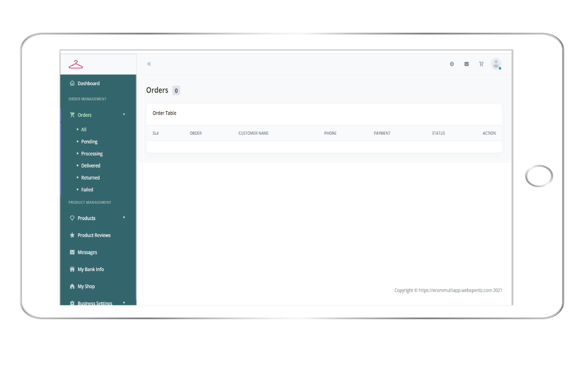Image resolution: width=588 pixels, height=368 pixels.
Task: Open Messages in the sidebar
Action: click(87, 252)
